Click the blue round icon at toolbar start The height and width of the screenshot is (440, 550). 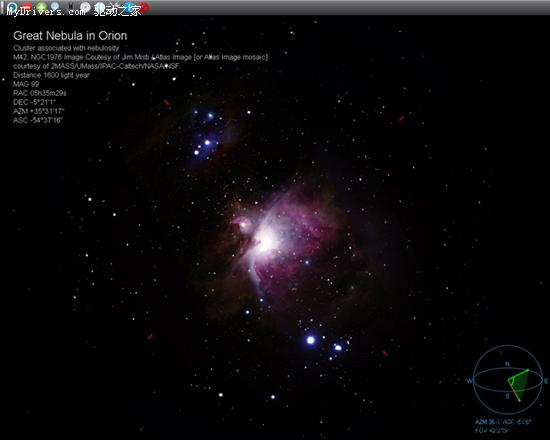click(x=12, y=7)
